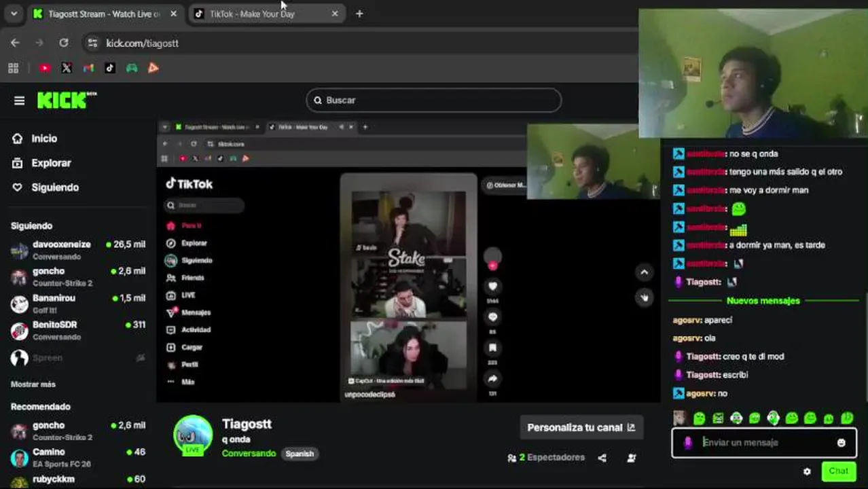Share the stream with the share icon
The width and height of the screenshot is (868, 489).
click(602, 458)
